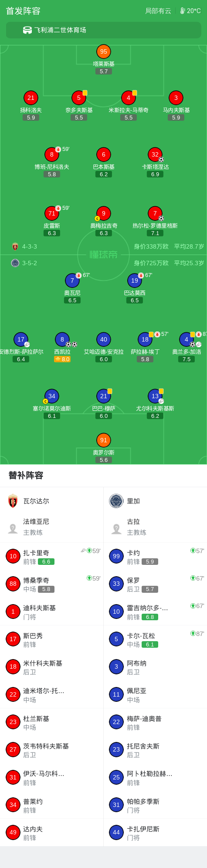This screenshot has height=868, width=207.
Task: Tap player 13 尤尔科夫斯基斯 jersey icon
Action: pos(155,396)
